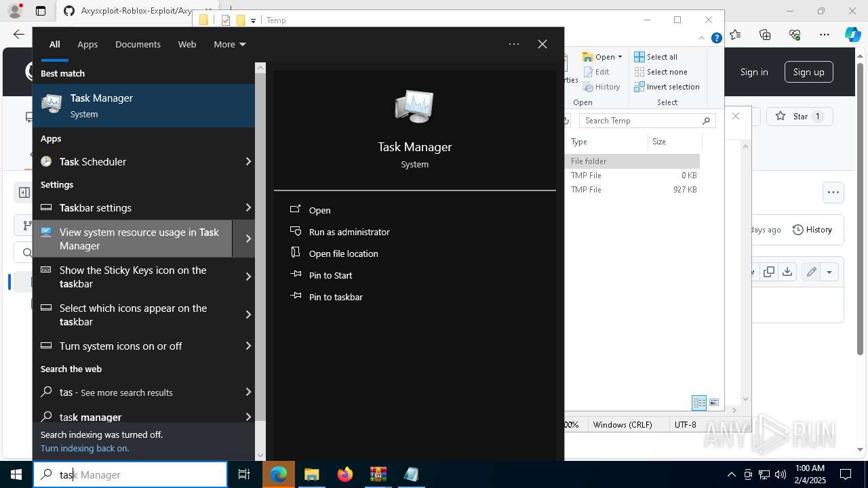This screenshot has width=868, height=488.
Task: Open the Explorer ribbon Open dropdown
Action: [x=602, y=57]
